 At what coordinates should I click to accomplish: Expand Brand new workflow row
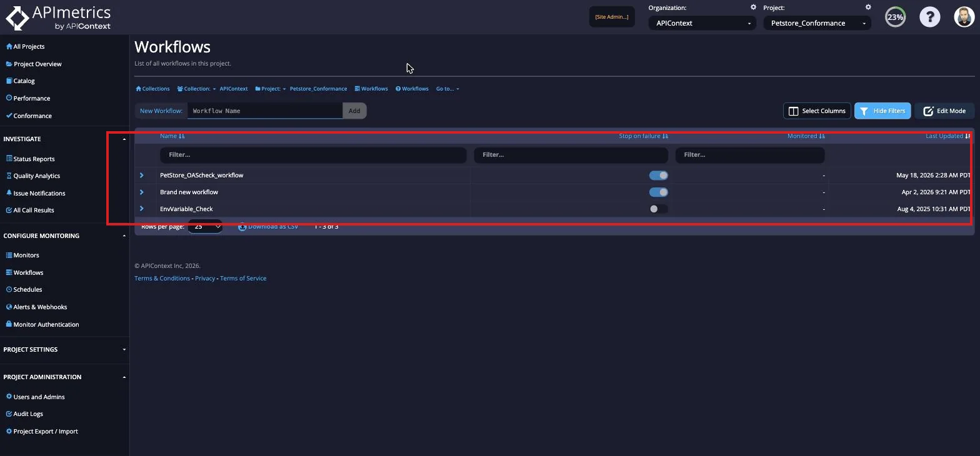pos(142,192)
